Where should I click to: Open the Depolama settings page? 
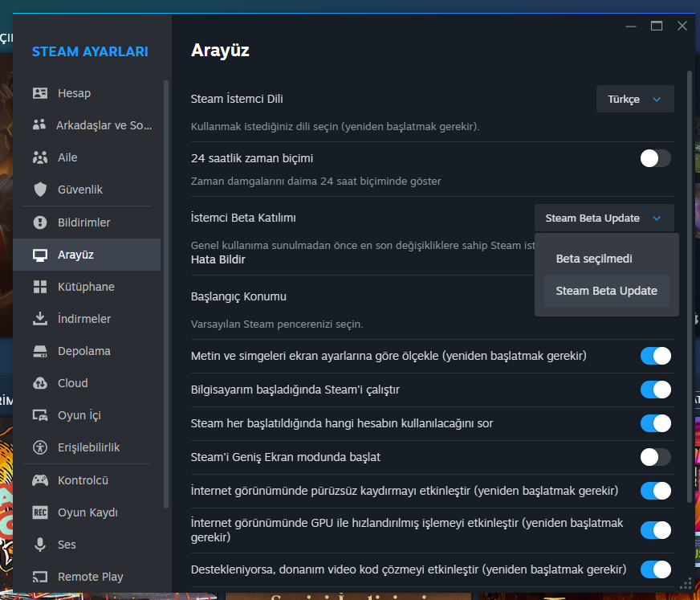pos(87,351)
